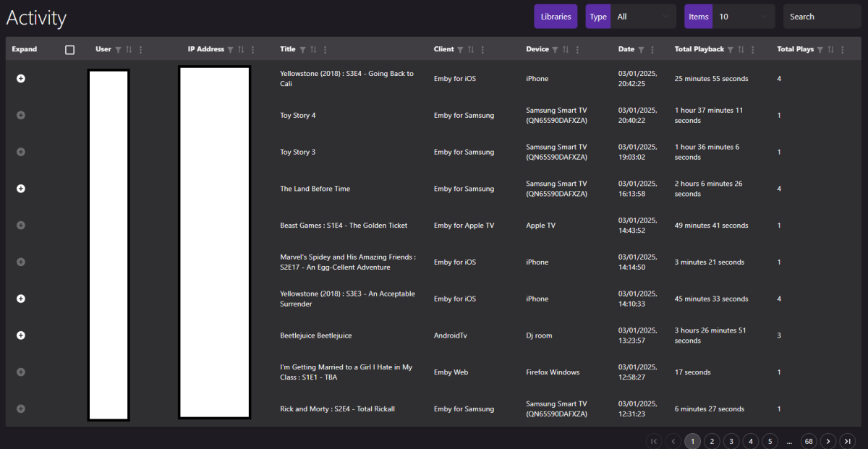Sort the IP Address column
This screenshot has height=449, width=868.
242,49
